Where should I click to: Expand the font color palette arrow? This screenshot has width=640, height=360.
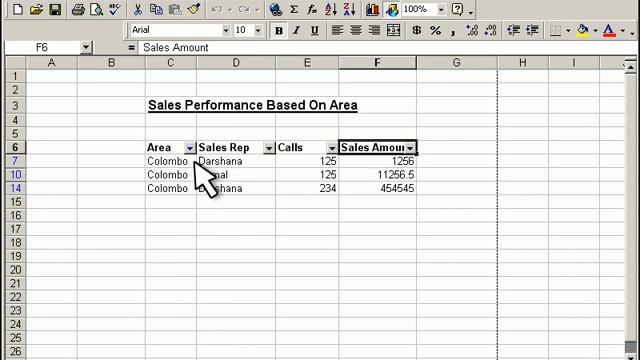(622, 30)
